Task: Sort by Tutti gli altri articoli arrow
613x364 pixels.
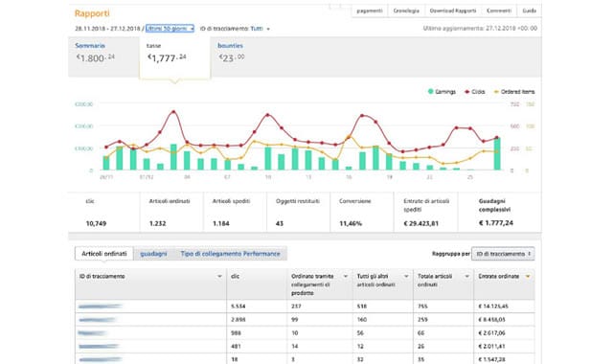Action: 406,277
